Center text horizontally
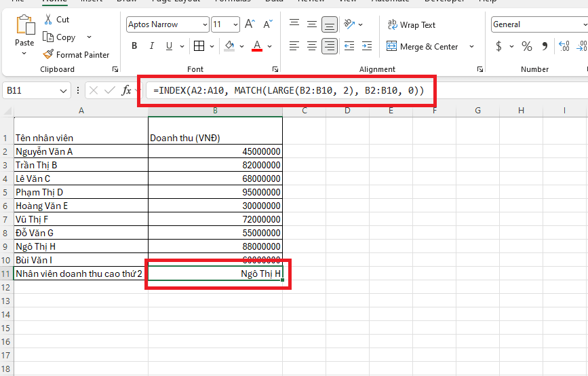Viewport: 588px width, 376px height. (x=311, y=45)
